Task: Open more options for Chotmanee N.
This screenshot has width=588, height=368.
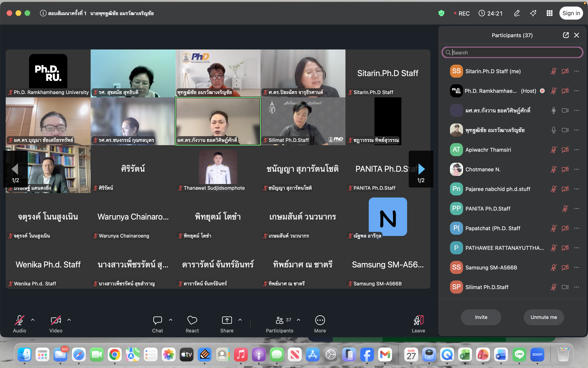Action: pos(577,169)
